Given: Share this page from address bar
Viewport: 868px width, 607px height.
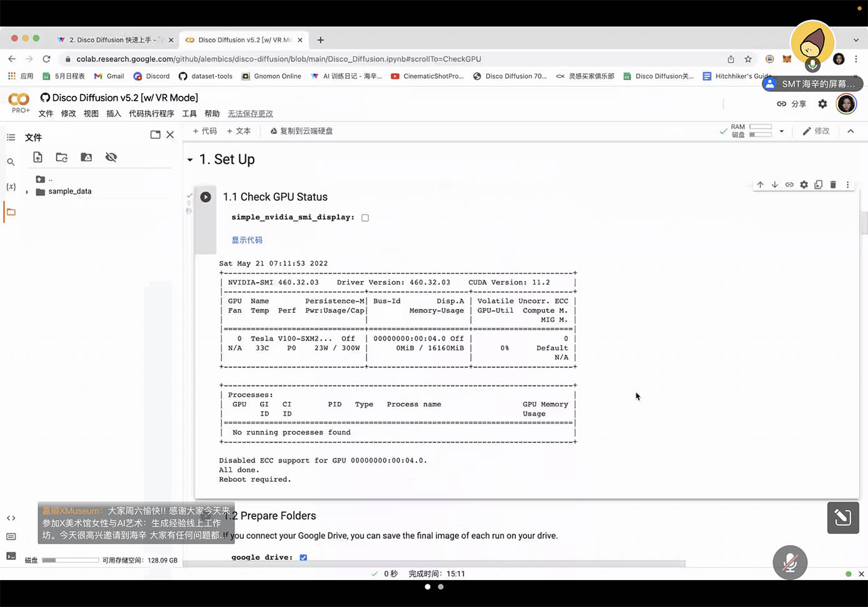Looking at the screenshot, I should [730, 59].
